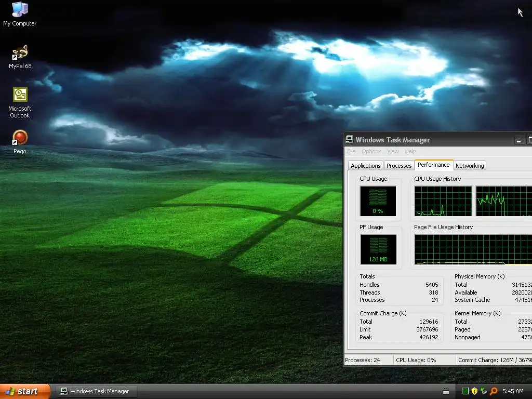Click the CPU Usage 0 % gauge
This screenshot has width=532, height=399.
click(x=378, y=201)
